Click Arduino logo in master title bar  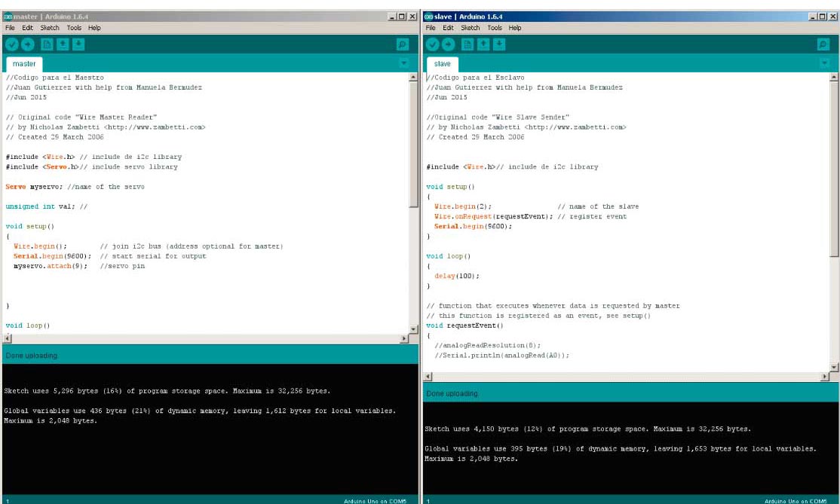coord(8,17)
